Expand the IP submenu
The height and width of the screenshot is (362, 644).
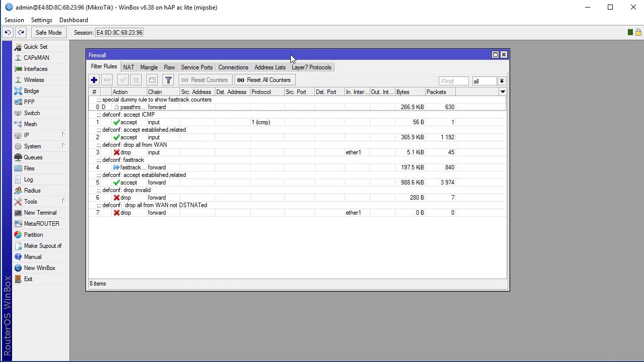pos(41,135)
